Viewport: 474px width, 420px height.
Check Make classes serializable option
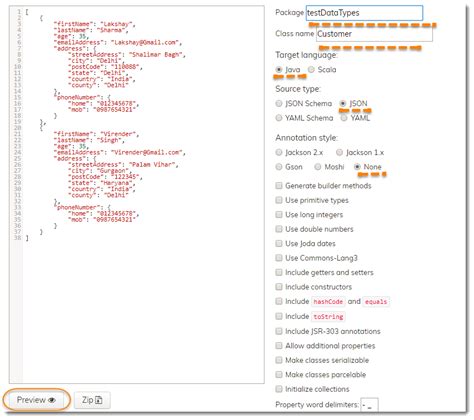click(279, 360)
